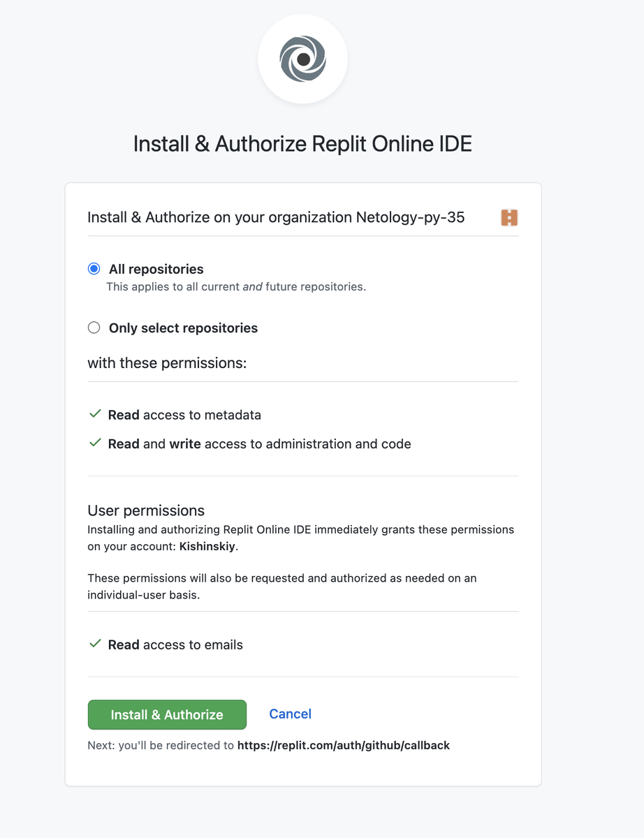This screenshot has height=838, width=644.
Task: Click the Read access to metadata text
Action: click(184, 415)
